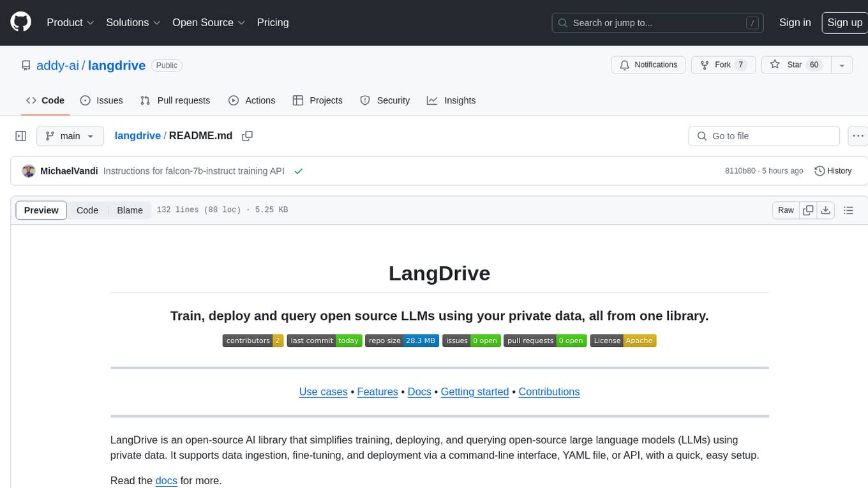The width and height of the screenshot is (868, 488).
Task: Click the LangDrive heading
Action: [440, 273]
